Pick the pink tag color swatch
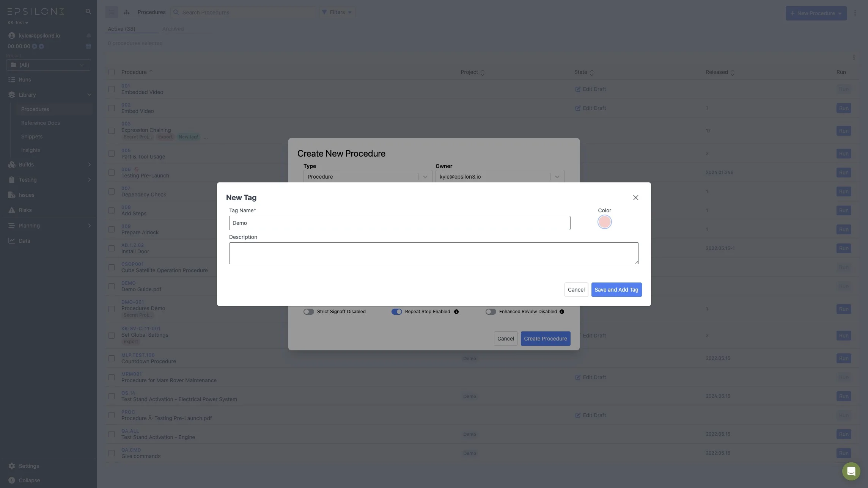Screen dimensions: 868x488 click(604, 222)
